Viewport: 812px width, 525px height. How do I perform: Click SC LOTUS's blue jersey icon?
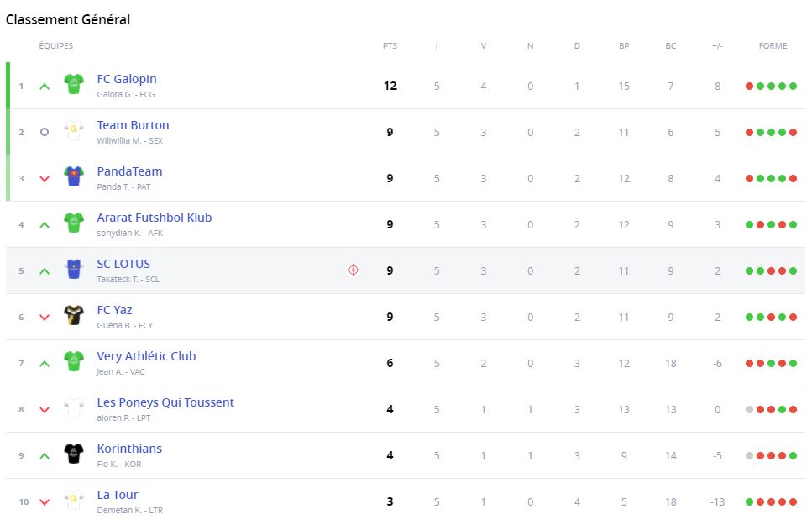pyautogui.click(x=74, y=269)
